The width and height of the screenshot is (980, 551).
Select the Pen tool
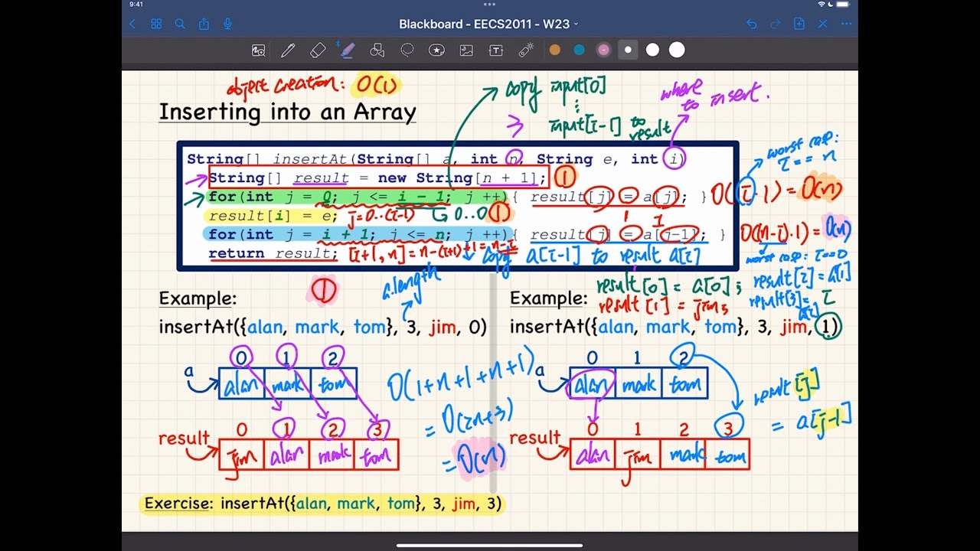coord(288,51)
